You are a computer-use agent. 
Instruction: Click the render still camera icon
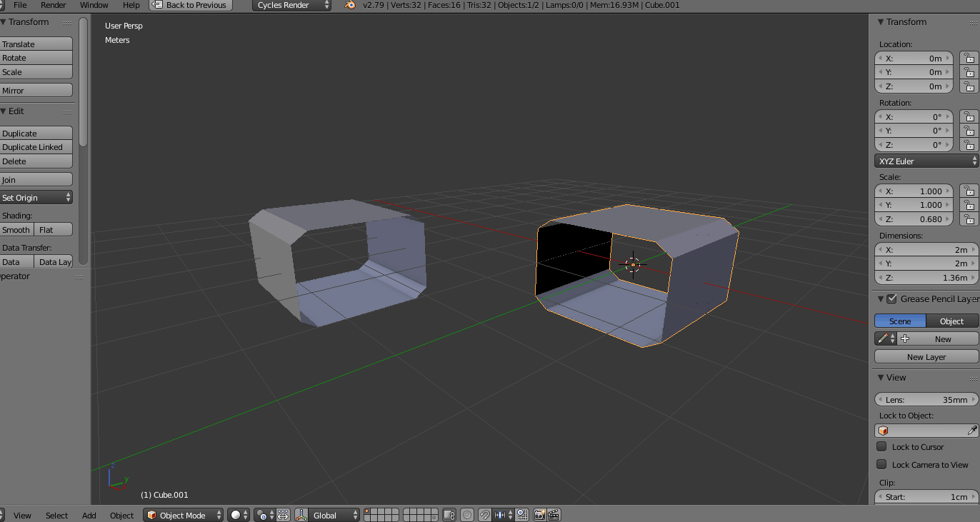[x=539, y=515]
